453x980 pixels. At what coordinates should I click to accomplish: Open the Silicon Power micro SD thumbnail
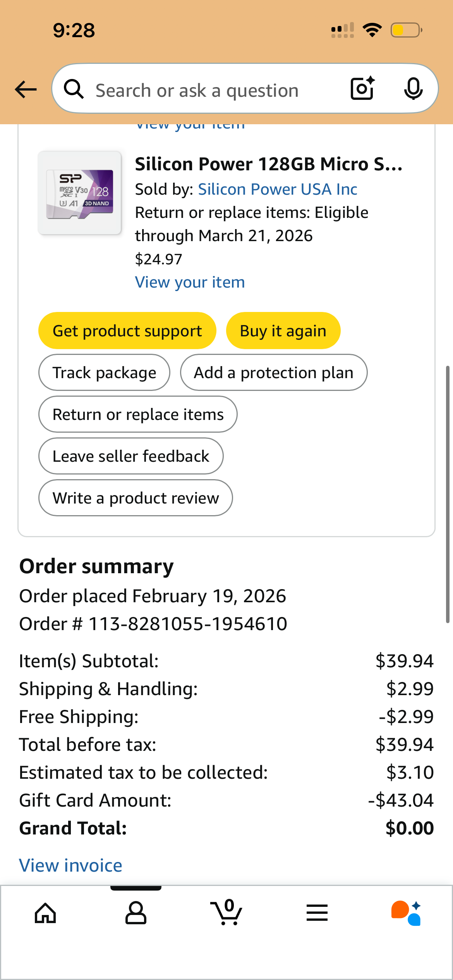(80, 193)
